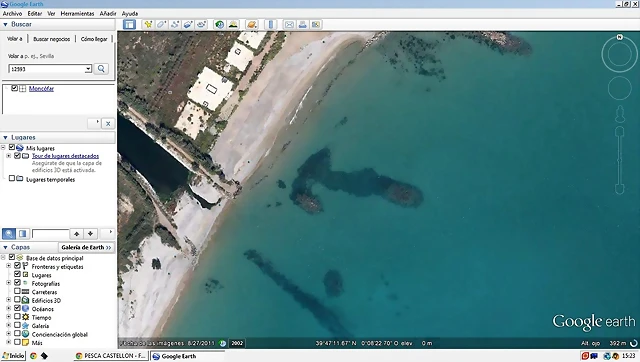Uncheck the Océanos layer checkbox

(17, 308)
